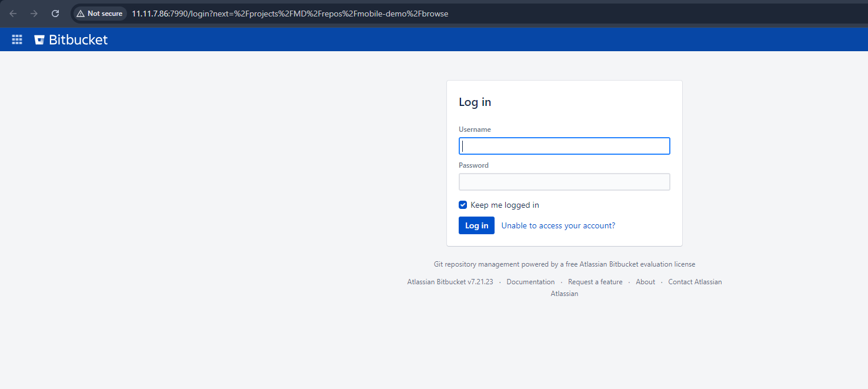868x389 pixels.
Task: Open the Request a feature link
Action: pyautogui.click(x=595, y=282)
